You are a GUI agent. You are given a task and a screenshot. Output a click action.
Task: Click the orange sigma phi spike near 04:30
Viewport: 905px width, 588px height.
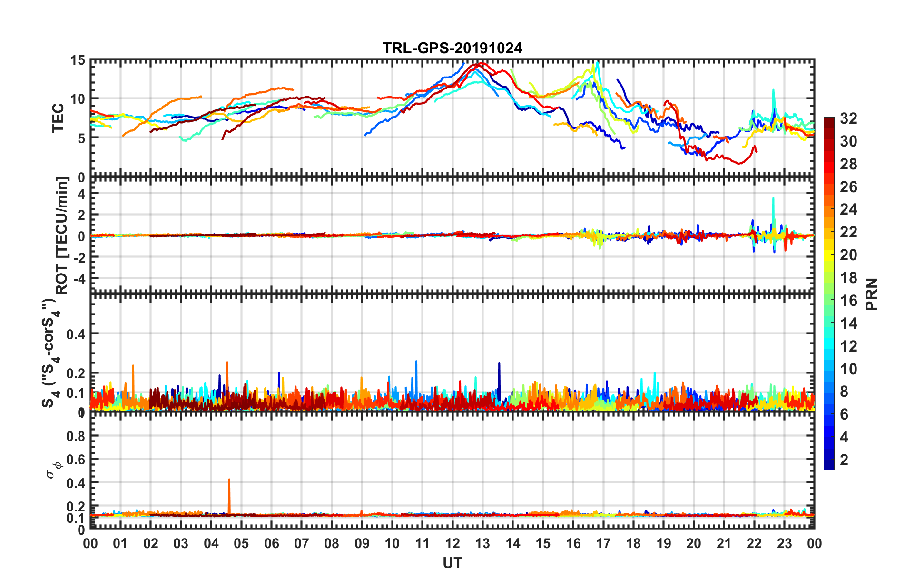point(229,496)
